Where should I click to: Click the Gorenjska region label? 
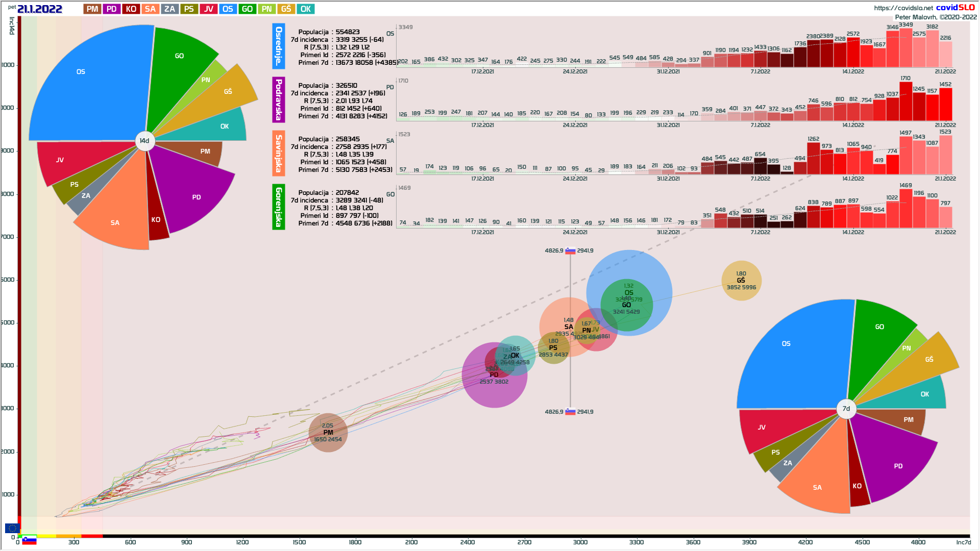coord(279,207)
